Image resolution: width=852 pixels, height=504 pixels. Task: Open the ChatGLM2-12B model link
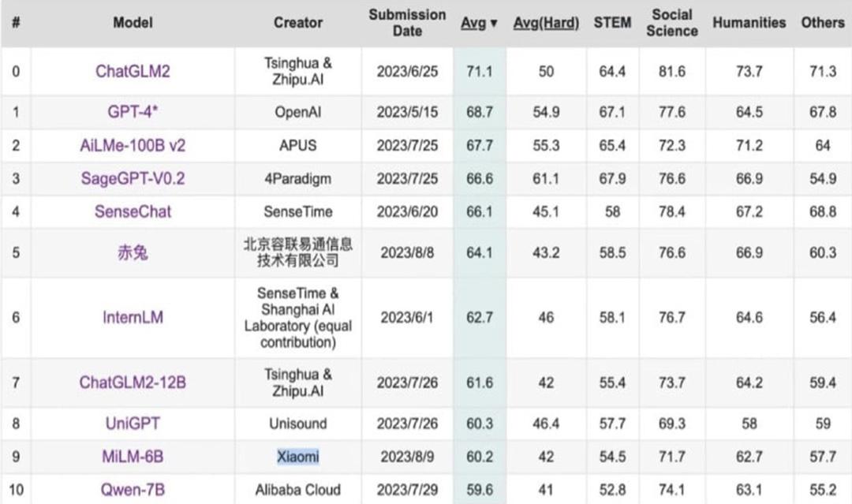point(133,383)
